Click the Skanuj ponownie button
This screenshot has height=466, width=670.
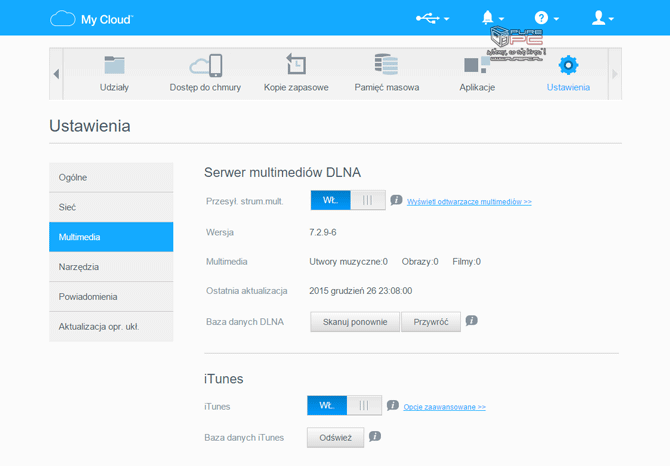pos(355,322)
